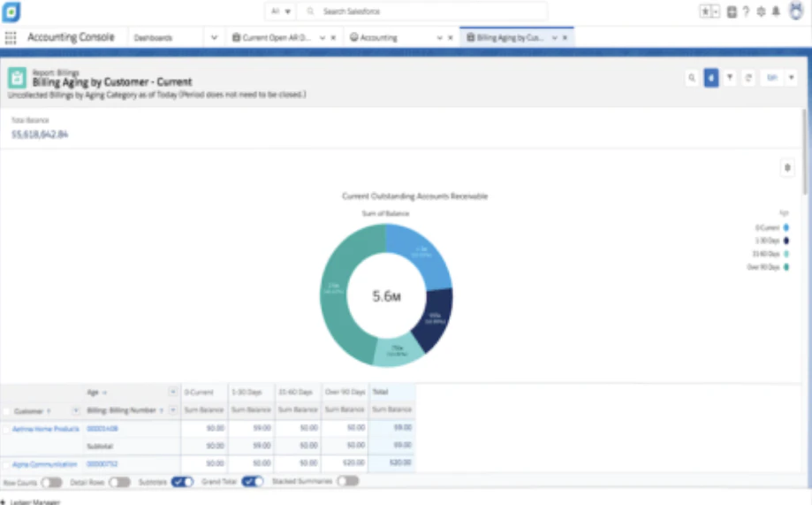Viewport: 812px width, 505px height.
Task: Search the report table with the magnifier icon
Action: [x=692, y=78]
